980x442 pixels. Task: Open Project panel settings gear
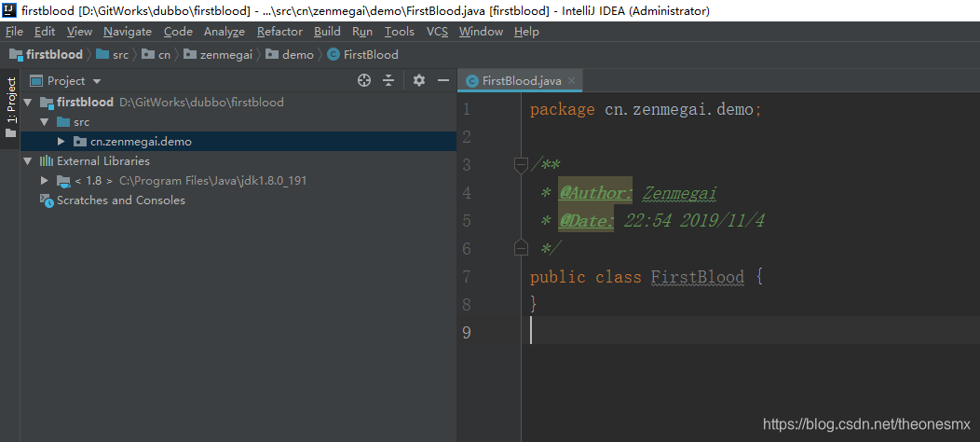coord(419,80)
